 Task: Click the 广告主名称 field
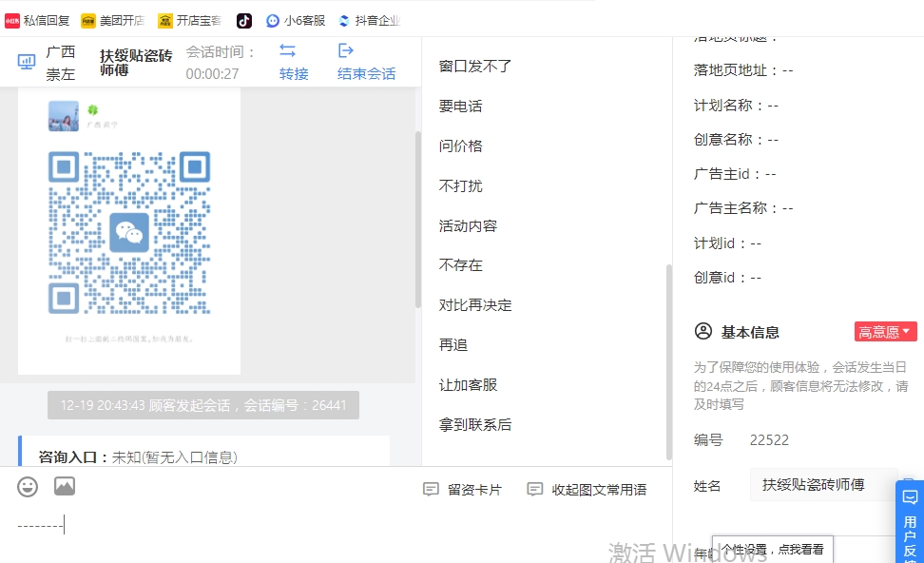click(743, 208)
